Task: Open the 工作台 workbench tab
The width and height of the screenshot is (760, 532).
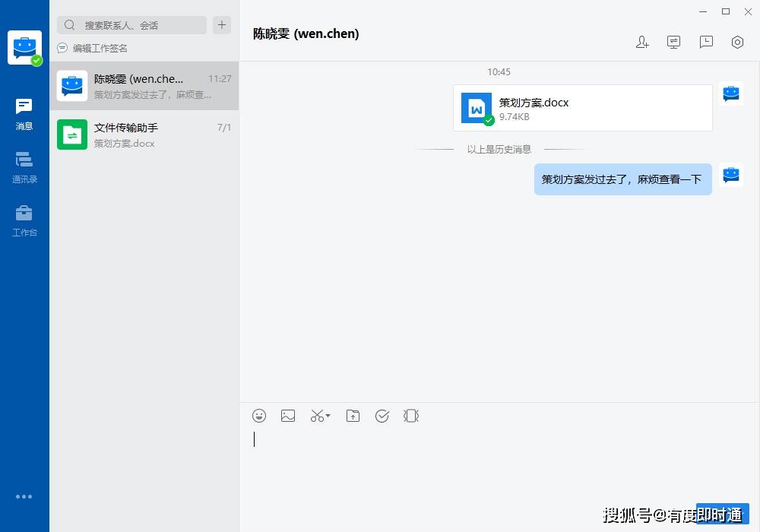Action: pyautogui.click(x=24, y=221)
